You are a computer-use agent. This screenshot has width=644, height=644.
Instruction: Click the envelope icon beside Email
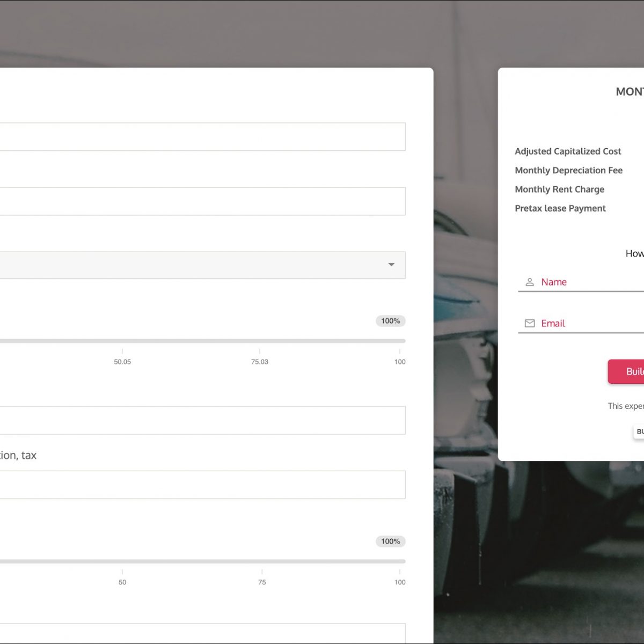coord(529,324)
